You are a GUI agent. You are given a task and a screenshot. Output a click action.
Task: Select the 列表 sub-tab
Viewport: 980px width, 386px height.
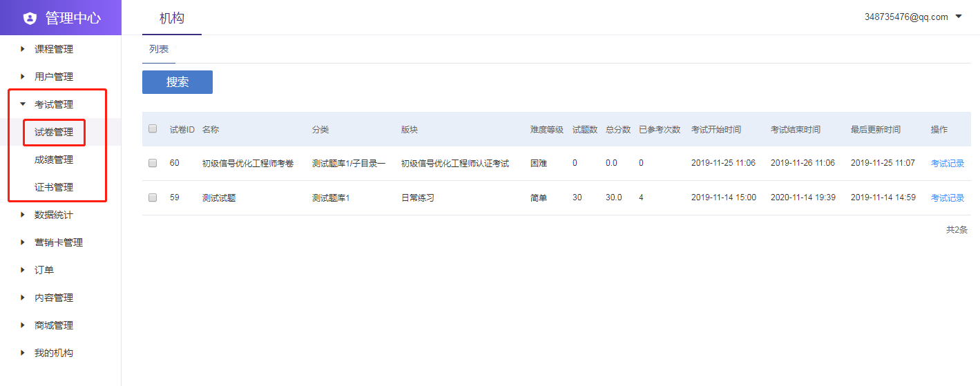click(x=159, y=49)
